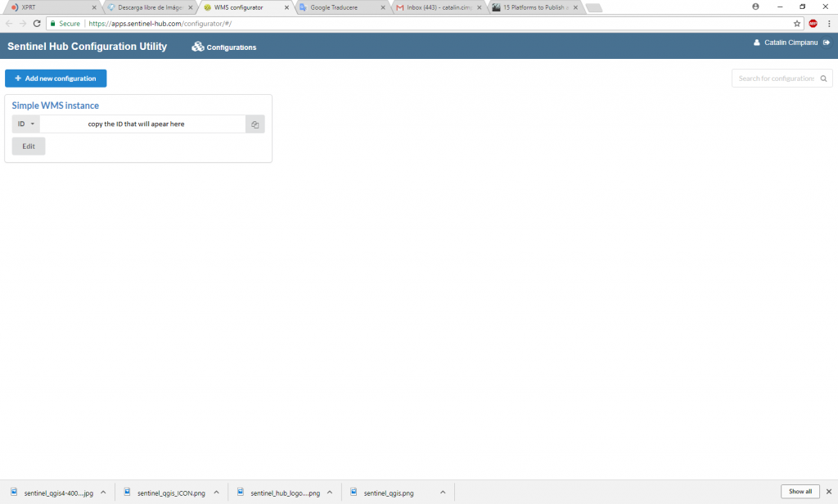Click the Search for configurations field
The width and height of the screenshot is (838, 504).
coord(776,79)
